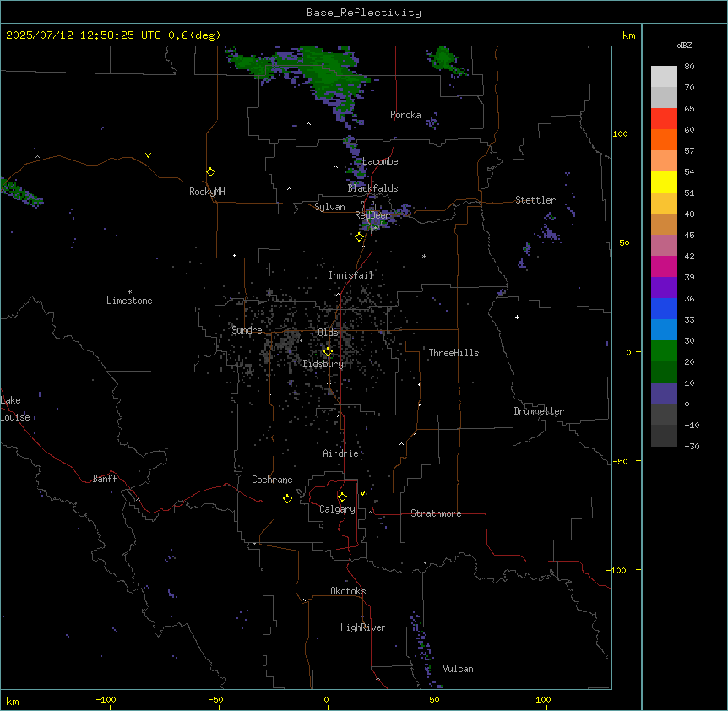
Task: Click the yellow diamond marker above Calgary label
Action: [x=342, y=497]
